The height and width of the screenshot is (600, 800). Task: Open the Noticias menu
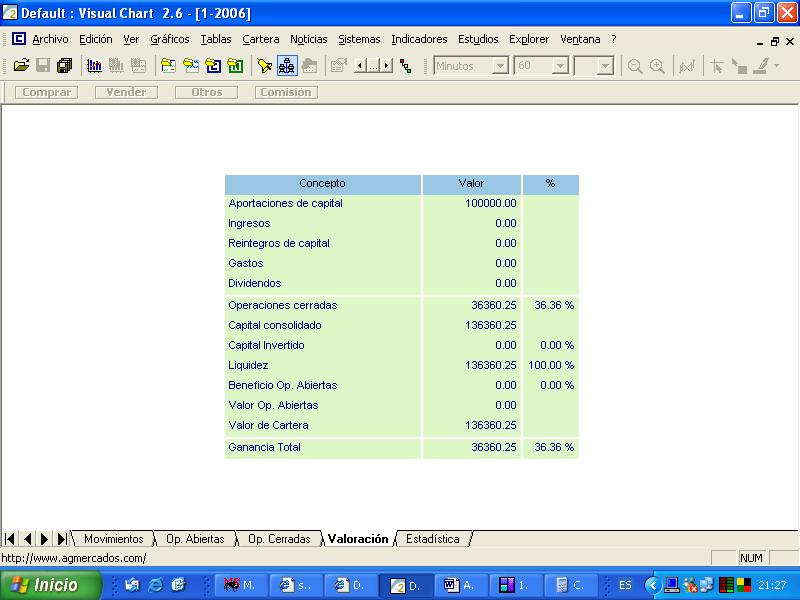(x=309, y=39)
